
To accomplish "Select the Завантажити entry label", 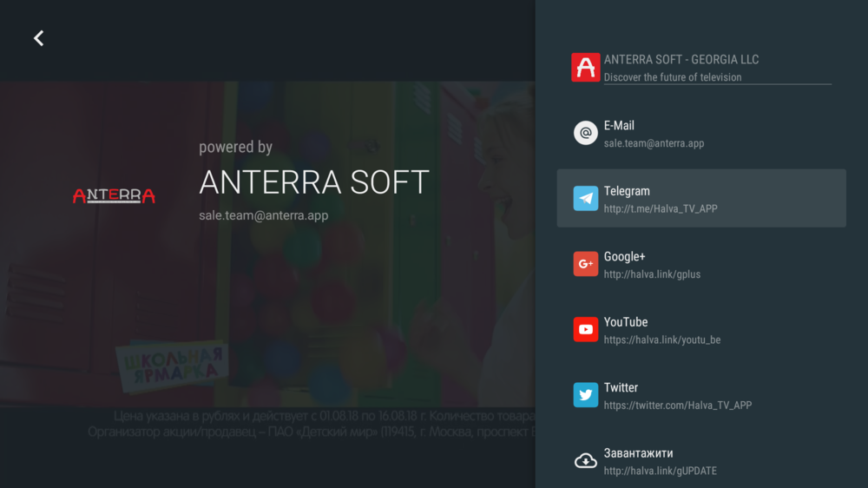I will (x=638, y=452).
